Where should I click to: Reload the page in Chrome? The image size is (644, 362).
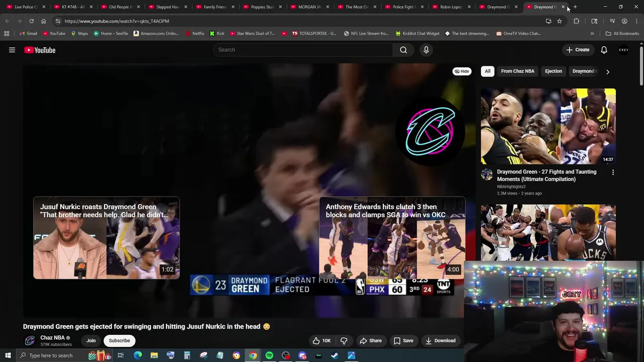(x=31, y=21)
